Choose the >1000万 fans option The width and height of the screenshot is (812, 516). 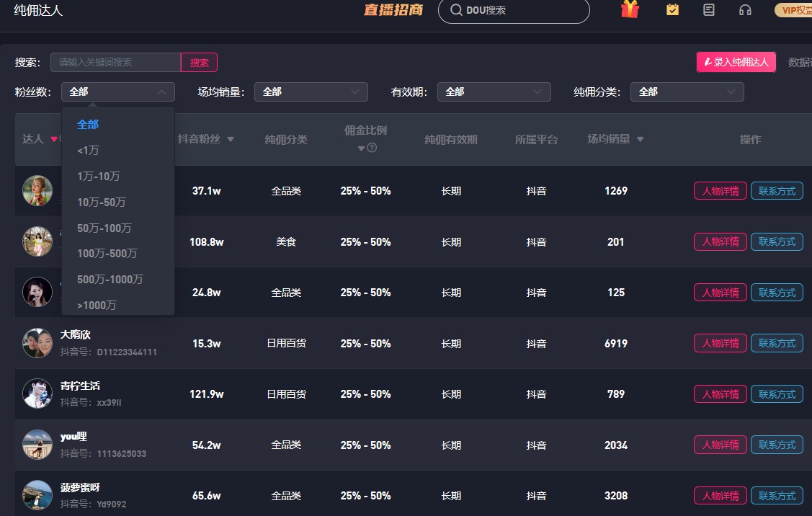(97, 306)
